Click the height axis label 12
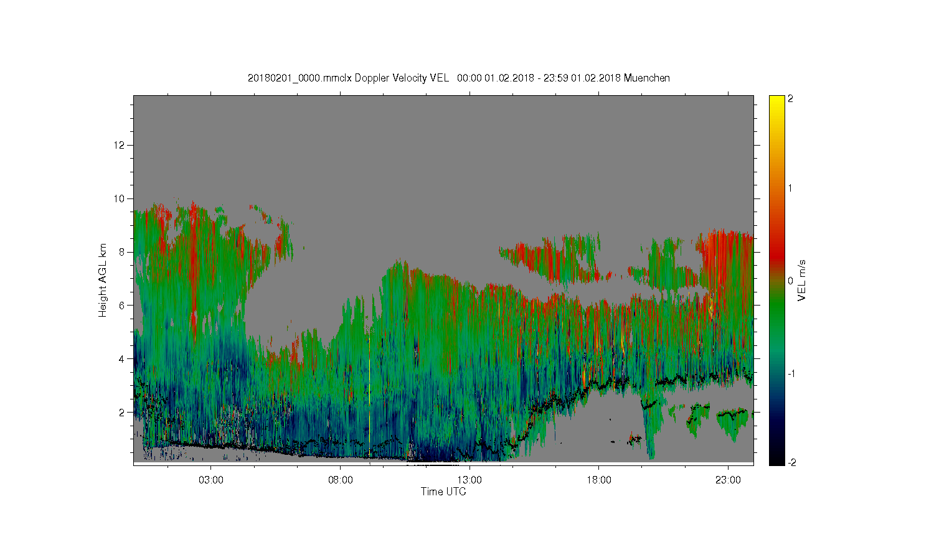 (120, 145)
